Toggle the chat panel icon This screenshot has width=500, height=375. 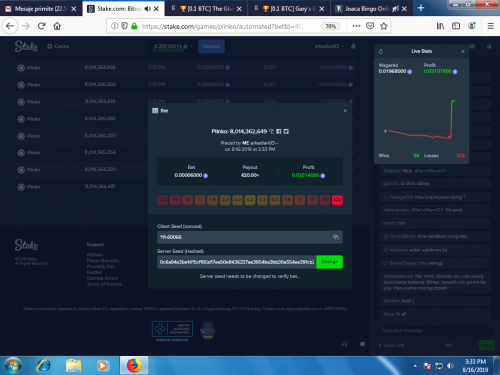[362, 344]
